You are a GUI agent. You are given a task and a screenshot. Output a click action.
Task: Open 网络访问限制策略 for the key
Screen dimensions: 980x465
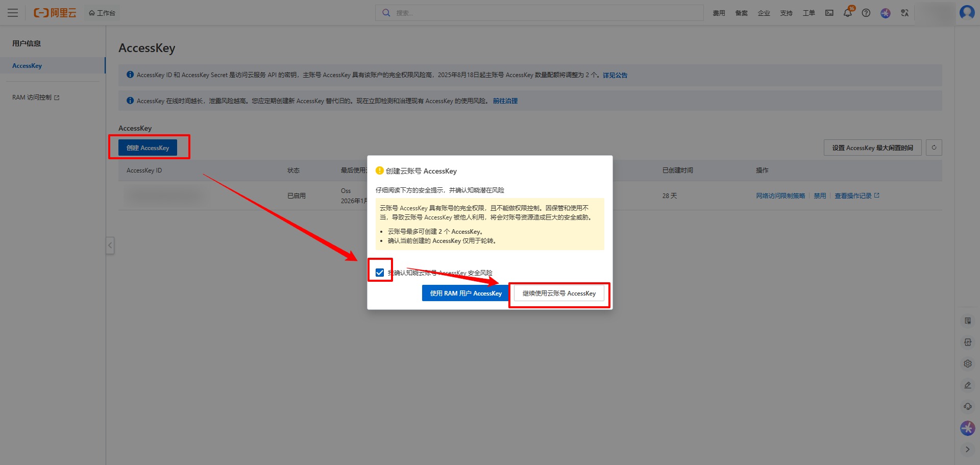point(780,196)
